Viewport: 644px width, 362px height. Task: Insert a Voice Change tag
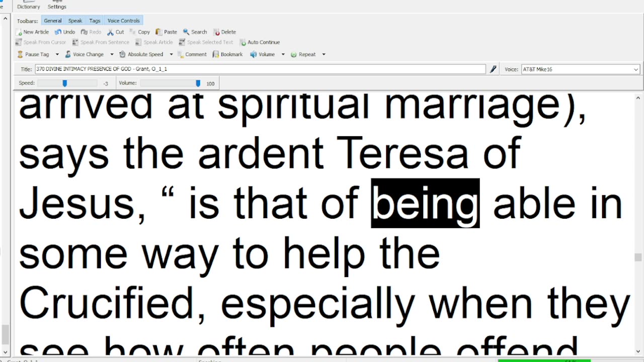coord(84,54)
